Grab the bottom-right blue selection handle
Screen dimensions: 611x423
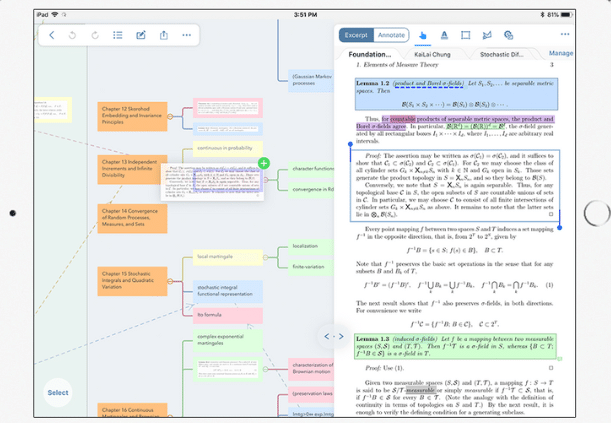pyautogui.click(x=560, y=227)
